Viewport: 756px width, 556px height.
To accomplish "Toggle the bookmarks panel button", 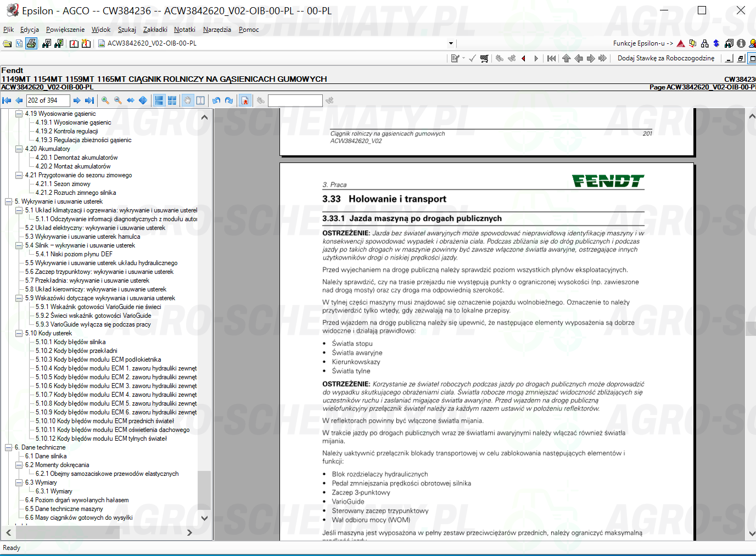I will [245, 100].
